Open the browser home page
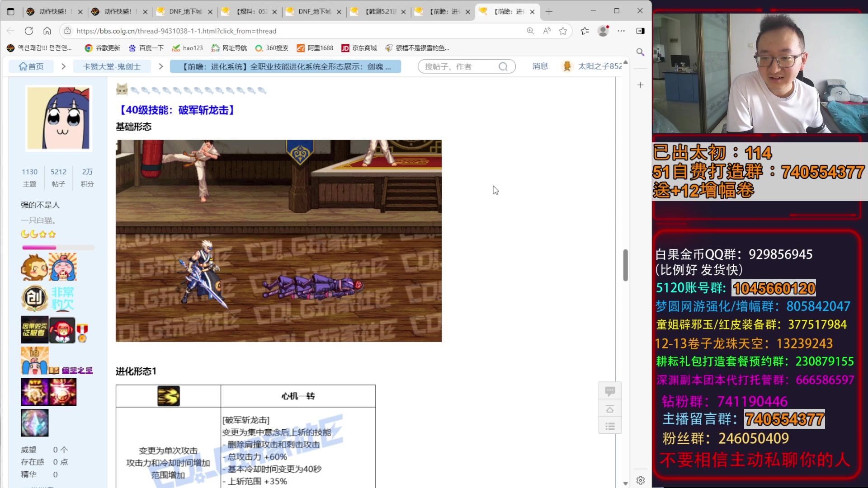The width and height of the screenshot is (868, 488). pos(47,31)
